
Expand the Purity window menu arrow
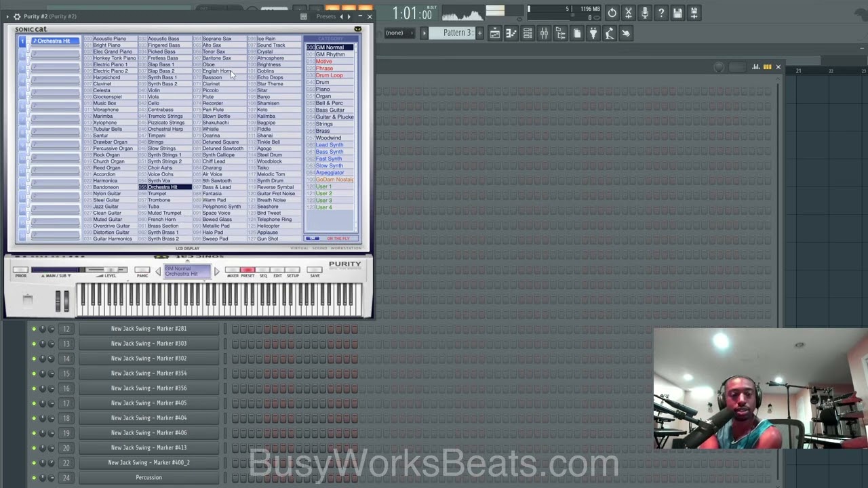[x=7, y=16]
